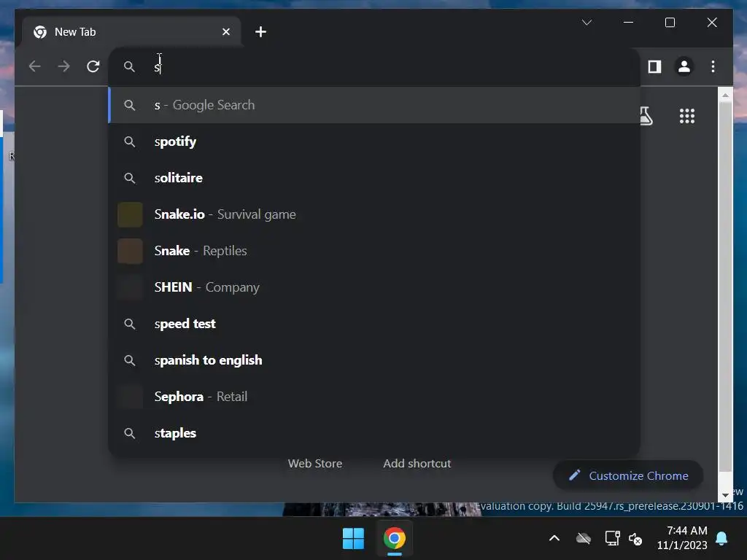747x560 pixels.
Task: Click the Chrome taskbar icon
Action: tap(395, 539)
